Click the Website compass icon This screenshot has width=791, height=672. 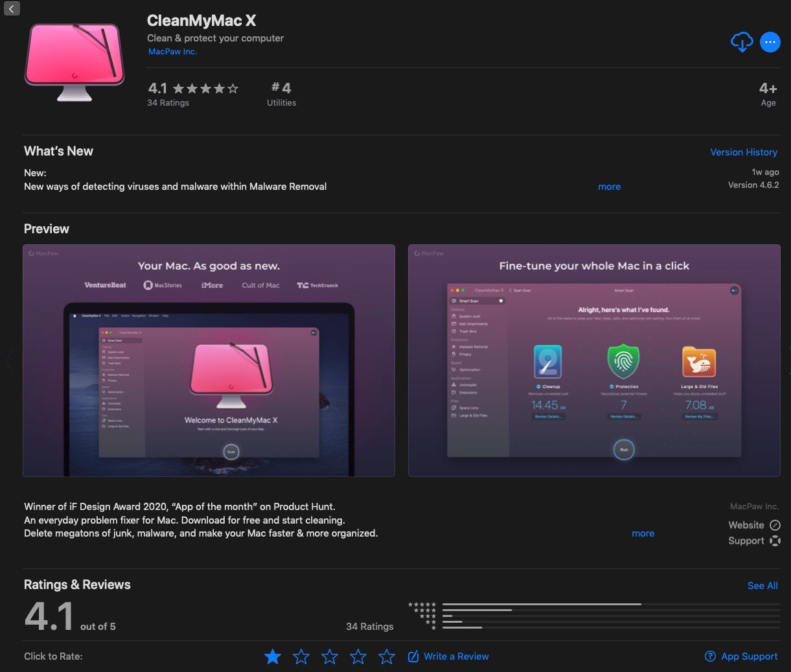pyautogui.click(x=775, y=525)
